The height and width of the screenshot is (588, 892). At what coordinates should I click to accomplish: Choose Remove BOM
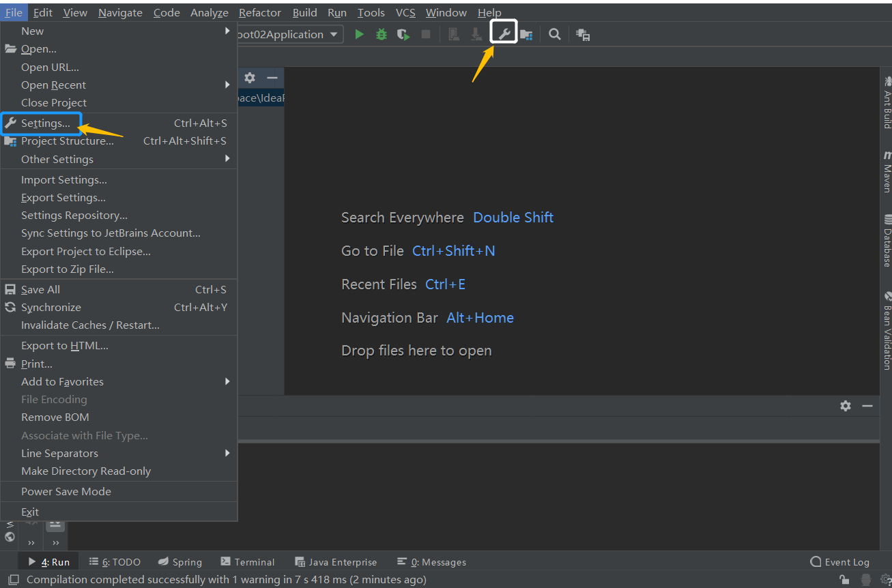click(x=119, y=417)
